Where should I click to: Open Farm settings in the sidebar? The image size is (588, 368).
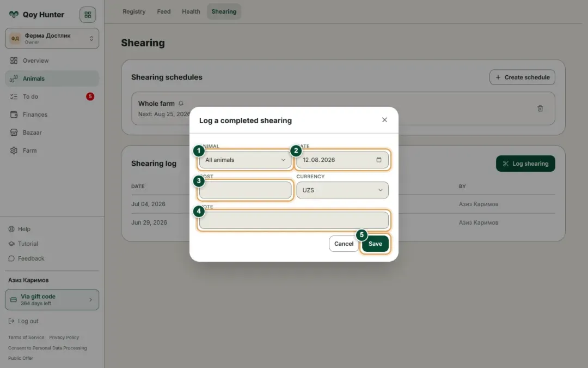(x=52, y=150)
